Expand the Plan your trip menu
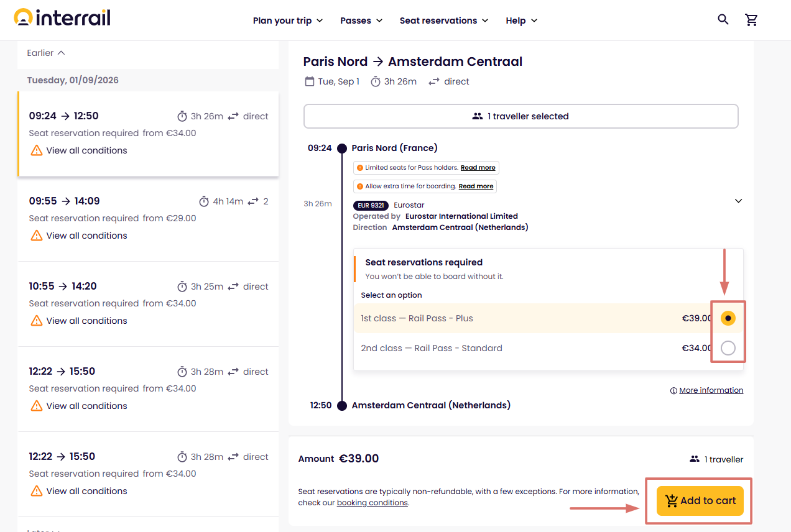 pos(288,21)
